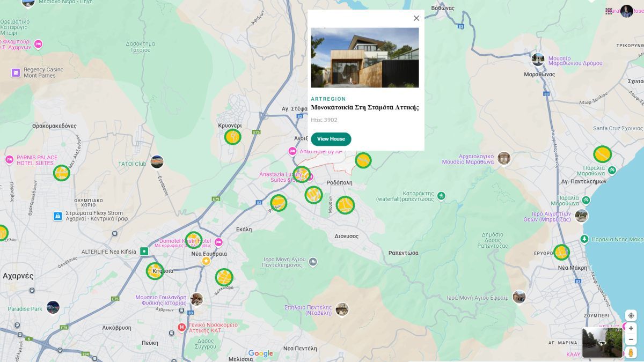Select the Σπήλαιο Πεντέλης photo marker
The image size is (644, 362).
pos(342,309)
